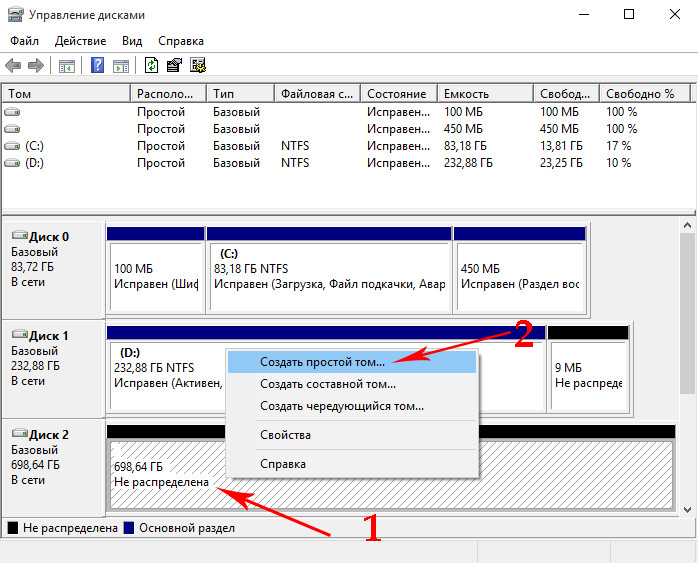Sort by the Емкость column header

pyautogui.click(x=486, y=94)
